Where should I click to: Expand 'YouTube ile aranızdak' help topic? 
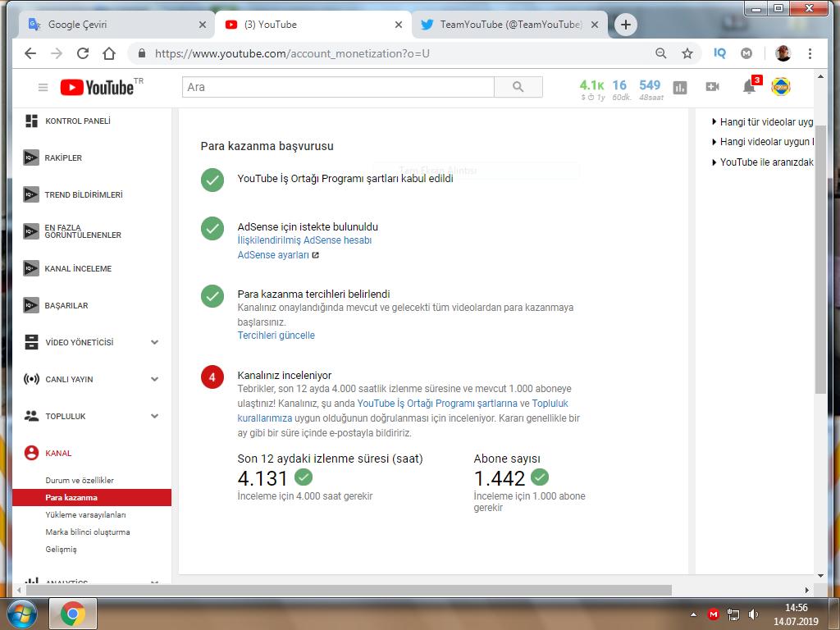(x=762, y=162)
